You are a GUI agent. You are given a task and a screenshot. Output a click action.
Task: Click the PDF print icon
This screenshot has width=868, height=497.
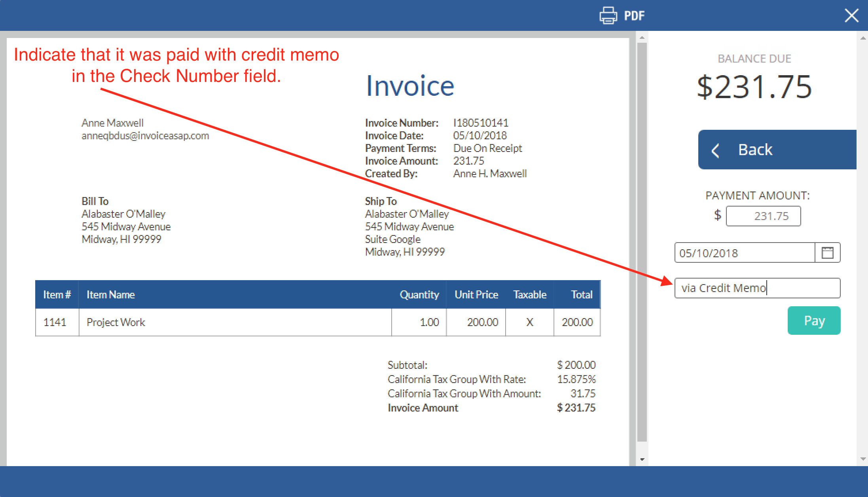(x=608, y=15)
